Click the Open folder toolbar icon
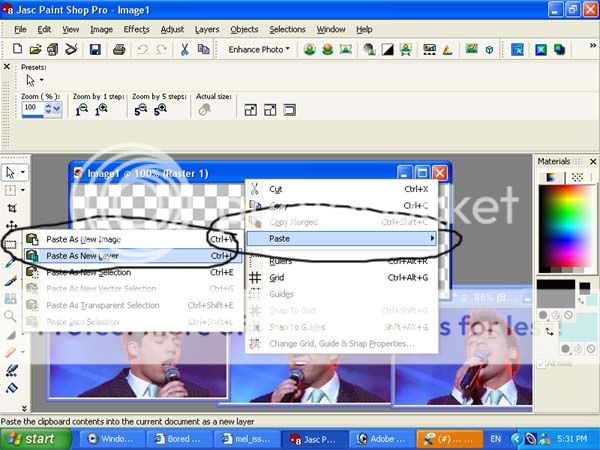The image size is (600, 450). [x=35, y=49]
